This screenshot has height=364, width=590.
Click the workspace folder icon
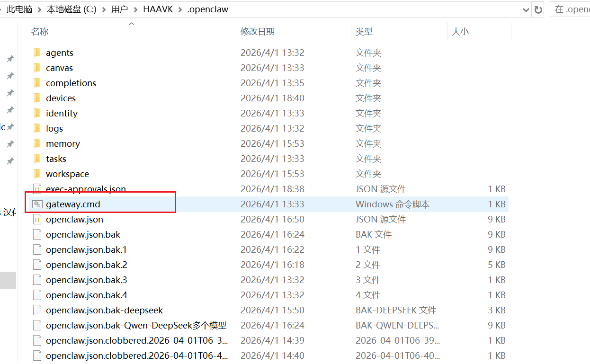point(37,174)
